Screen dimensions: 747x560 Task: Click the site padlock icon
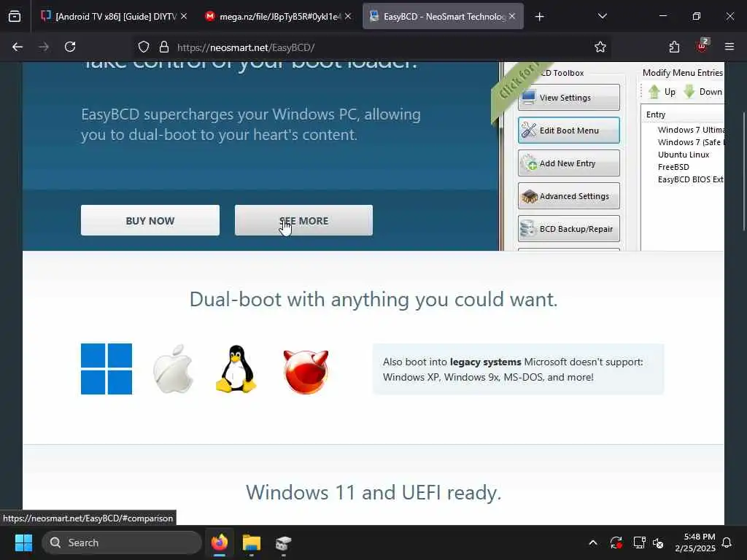[x=164, y=47]
